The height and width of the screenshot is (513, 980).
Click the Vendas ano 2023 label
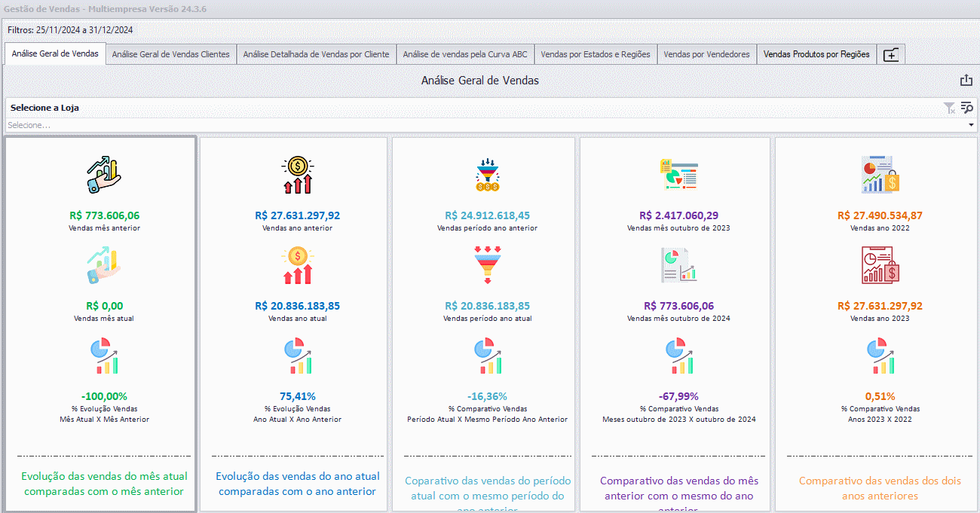880,318
